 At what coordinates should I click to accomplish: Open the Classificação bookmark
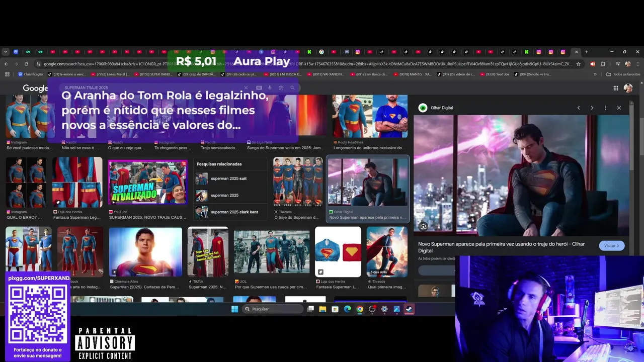pos(31,74)
